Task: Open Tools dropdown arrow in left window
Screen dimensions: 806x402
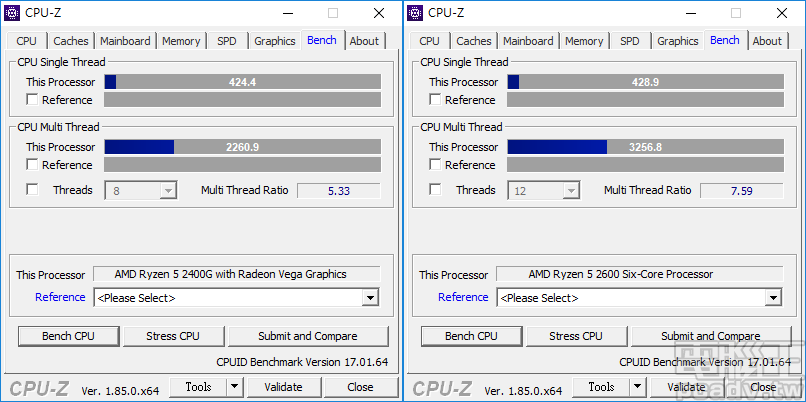Action: click(234, 387)
